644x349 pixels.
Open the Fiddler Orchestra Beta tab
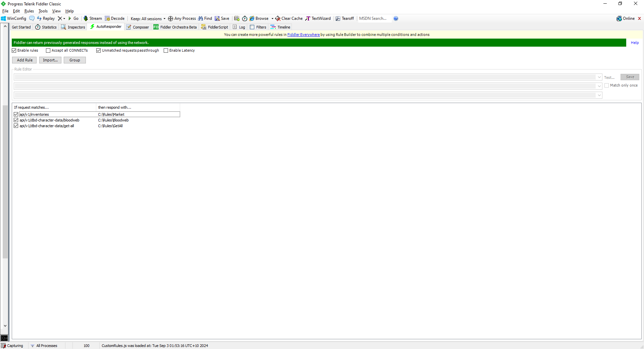click(x=175, y=27)
